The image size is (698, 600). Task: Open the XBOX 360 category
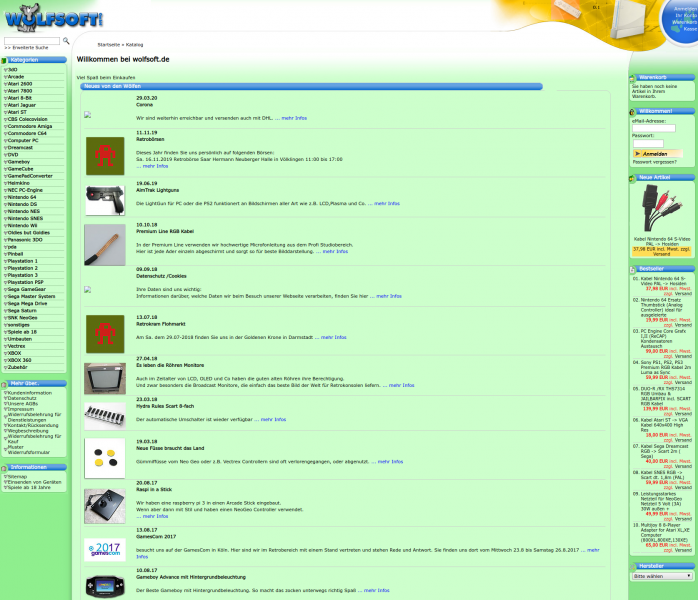[x=19, y=361]
